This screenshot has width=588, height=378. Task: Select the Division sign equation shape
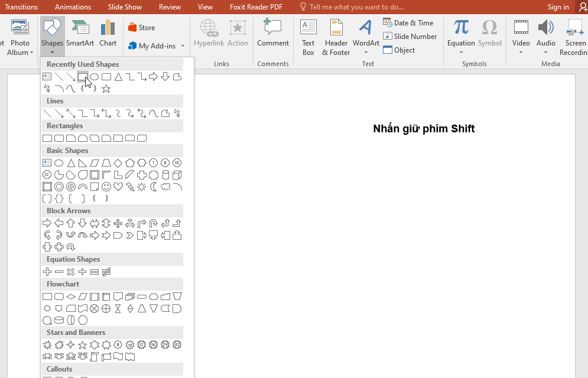(x=83, y=272)
